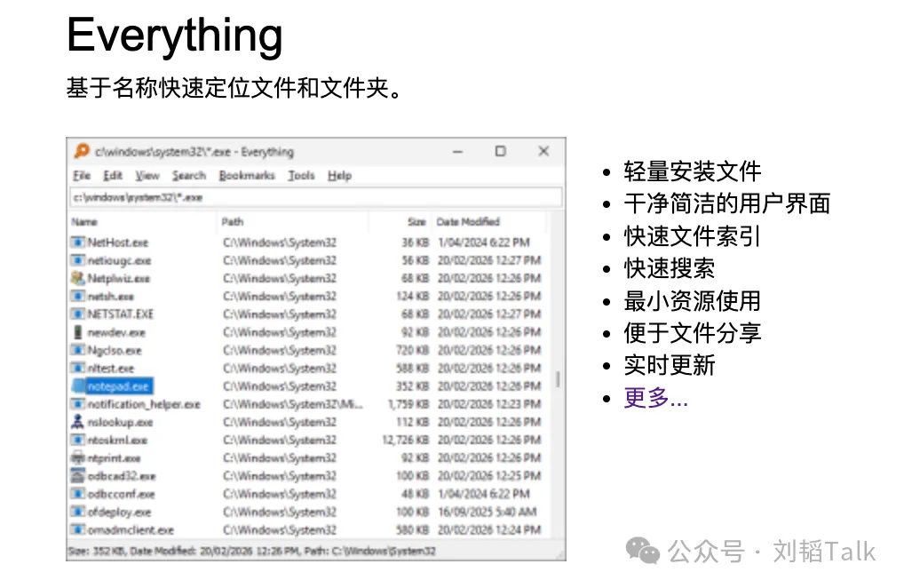
Task: Click the Netplwiz.exe users icon
Action: [77, 278]
